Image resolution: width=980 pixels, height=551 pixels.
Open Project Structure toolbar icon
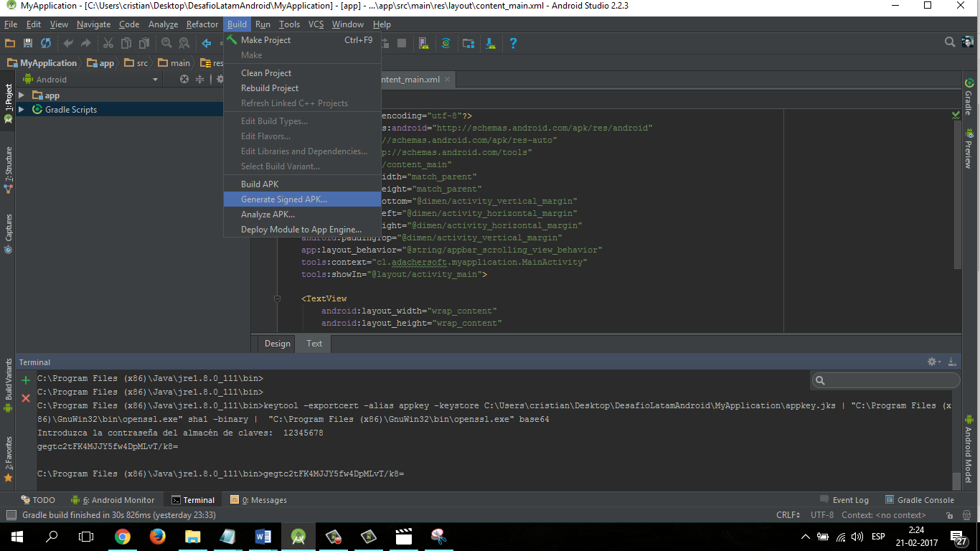(x=468, y=43)
